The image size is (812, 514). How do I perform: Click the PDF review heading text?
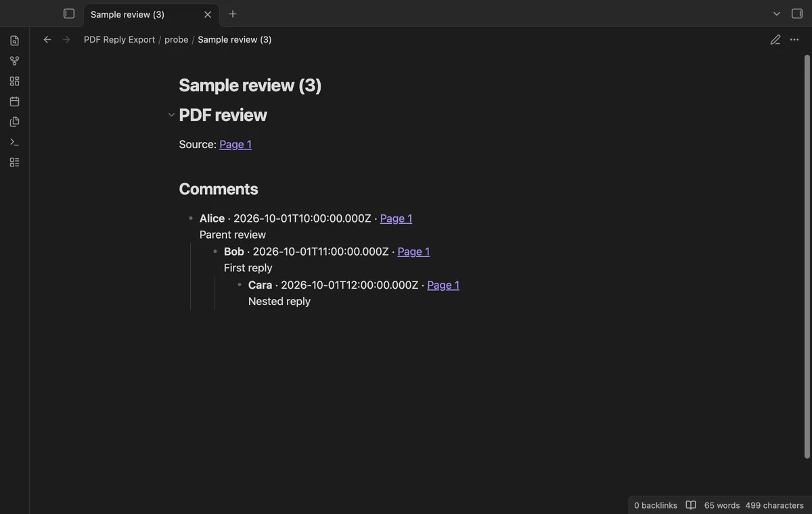point(223,115)
